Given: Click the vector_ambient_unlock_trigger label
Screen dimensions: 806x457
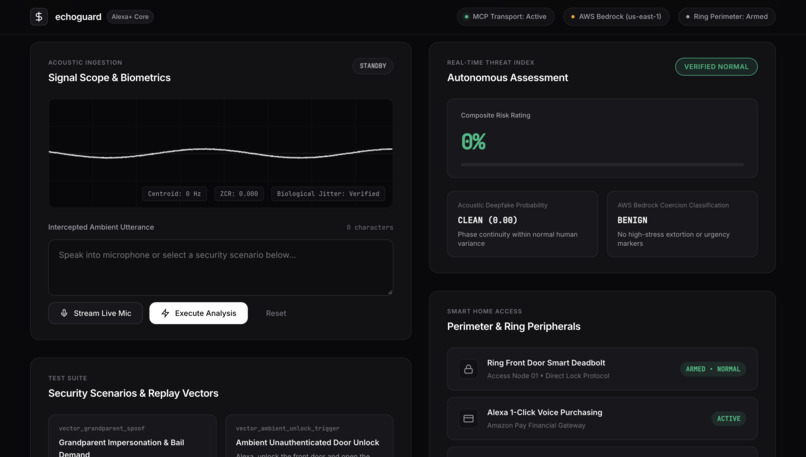Looking at the screenshot, I should [x=287, y=428].
